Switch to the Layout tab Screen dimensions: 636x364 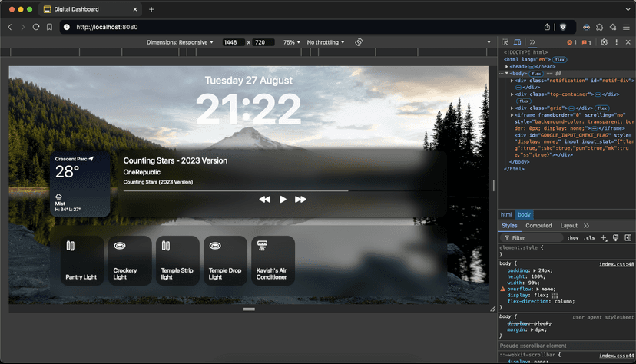tap(568, 226)
